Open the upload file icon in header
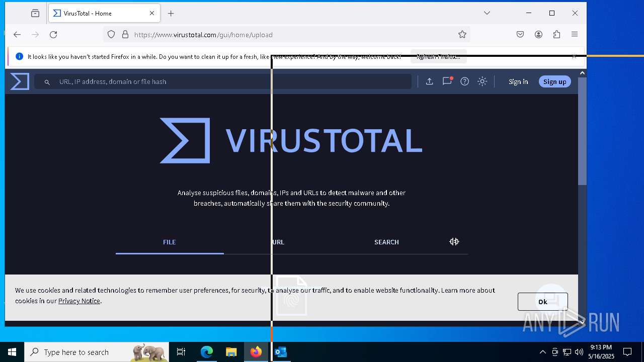 429,81
